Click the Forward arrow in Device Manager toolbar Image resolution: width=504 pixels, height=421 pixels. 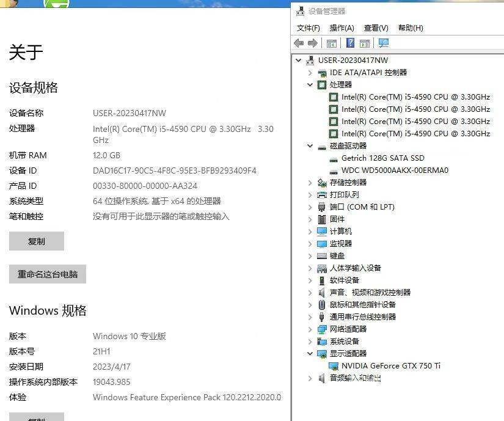(x=313, y=43)
